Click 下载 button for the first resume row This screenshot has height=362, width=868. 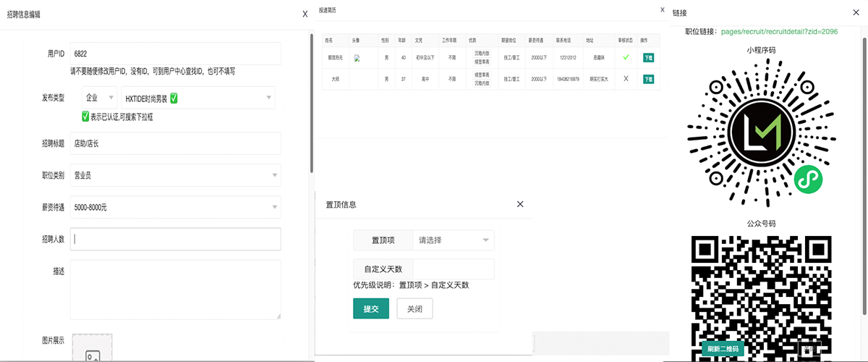click(x=649, y=57)
